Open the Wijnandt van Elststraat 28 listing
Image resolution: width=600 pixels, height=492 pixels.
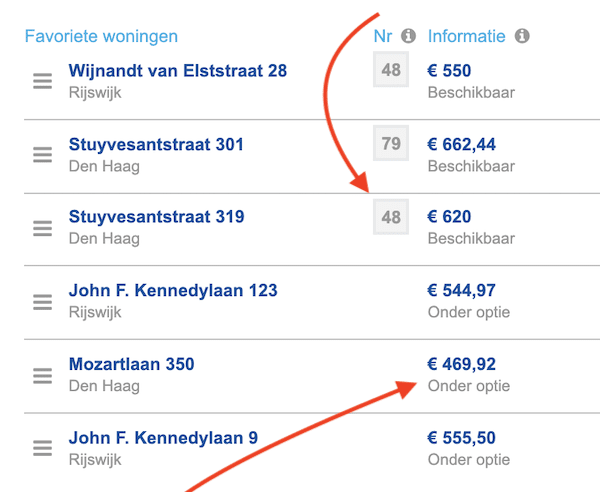tap(178, 71)
